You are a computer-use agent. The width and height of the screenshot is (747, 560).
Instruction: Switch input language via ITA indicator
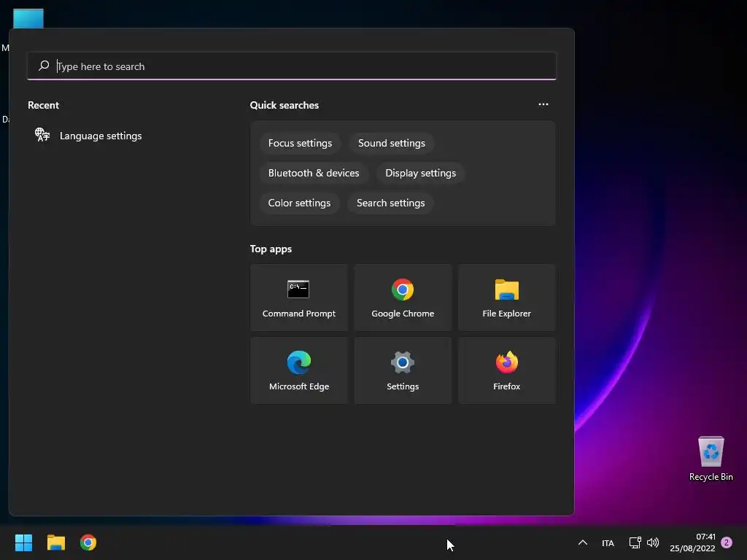coord(608,542)
